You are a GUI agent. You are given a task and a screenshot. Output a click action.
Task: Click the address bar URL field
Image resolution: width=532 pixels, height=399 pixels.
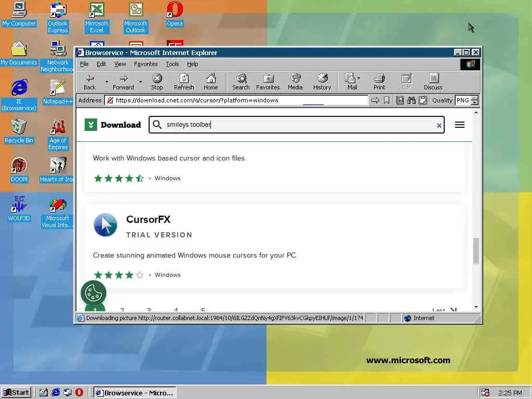[236, 100]
